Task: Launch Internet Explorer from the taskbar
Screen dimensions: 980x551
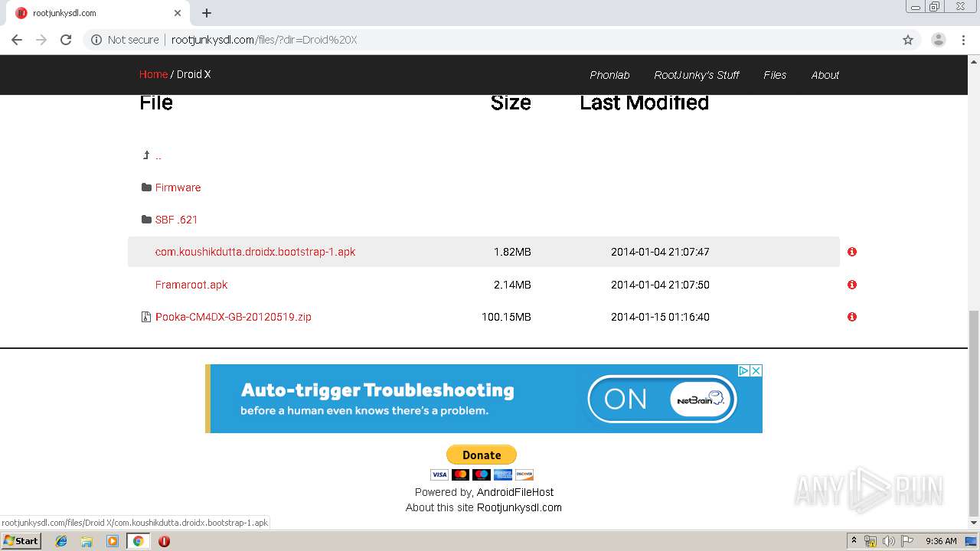Action: [x=61, y=541]
